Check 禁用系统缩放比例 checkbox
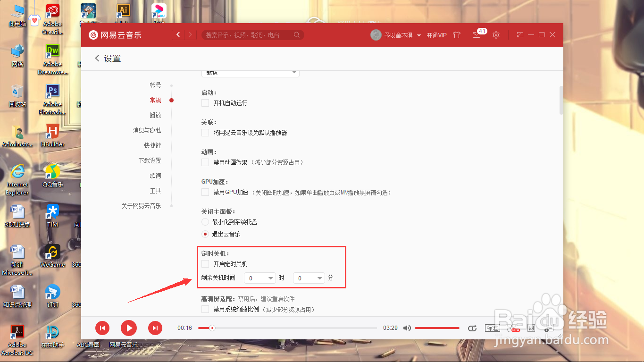Screen dimensions: 644x362 tap(205, 310)
